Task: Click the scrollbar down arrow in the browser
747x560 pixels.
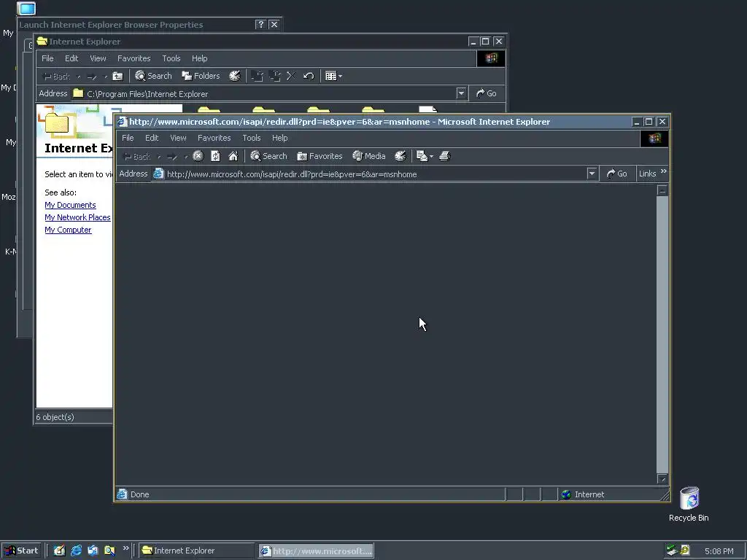Action: 662,478
